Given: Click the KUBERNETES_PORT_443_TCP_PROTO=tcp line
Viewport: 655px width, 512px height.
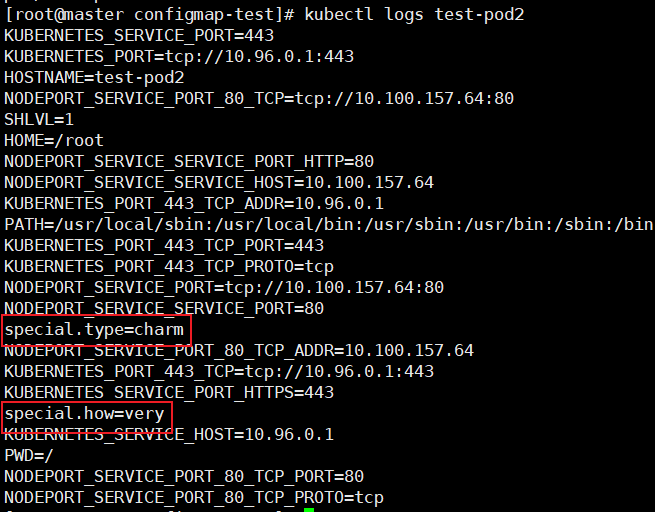Looking at the screenshot, I should pos(169,266).
